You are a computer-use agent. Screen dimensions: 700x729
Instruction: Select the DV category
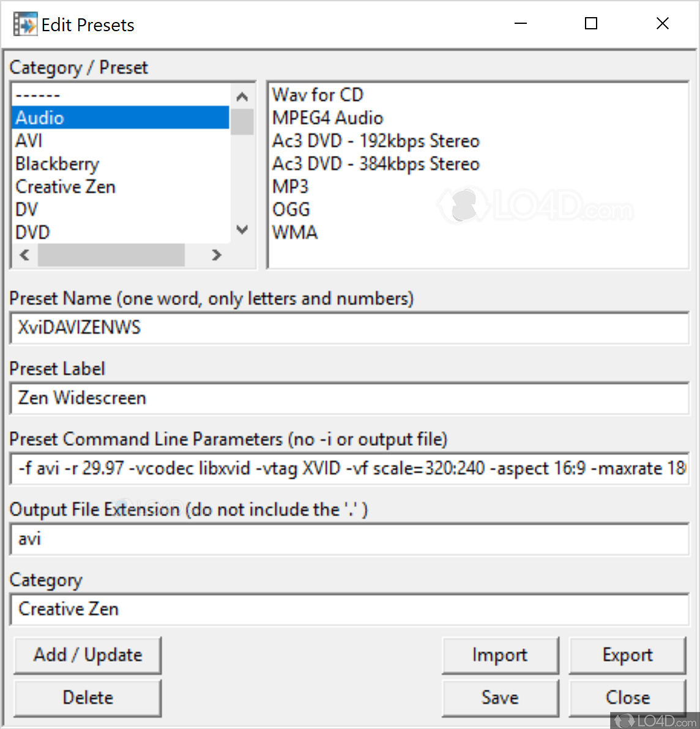point(121,209)
